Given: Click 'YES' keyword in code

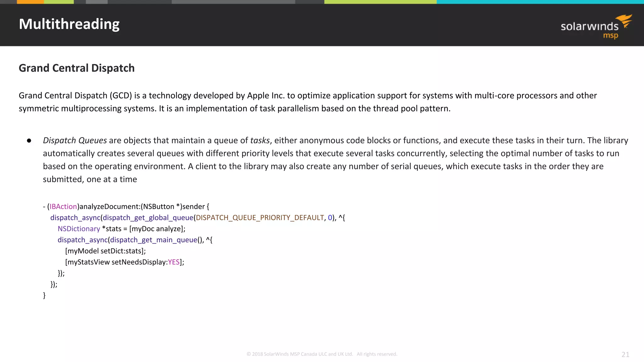Looking at the screenshot, I should point(174,262).
